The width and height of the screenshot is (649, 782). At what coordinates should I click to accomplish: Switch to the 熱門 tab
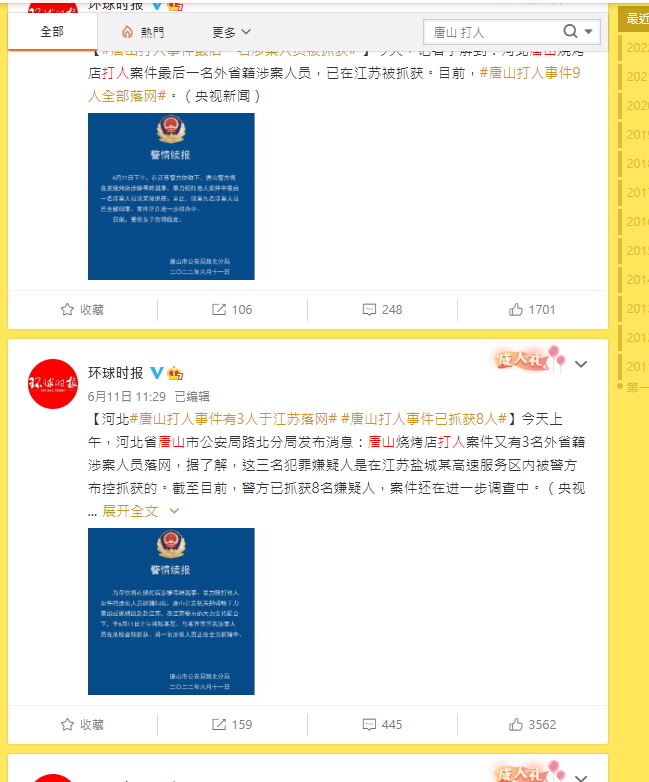pyautogui.click(x=143, y=32)
